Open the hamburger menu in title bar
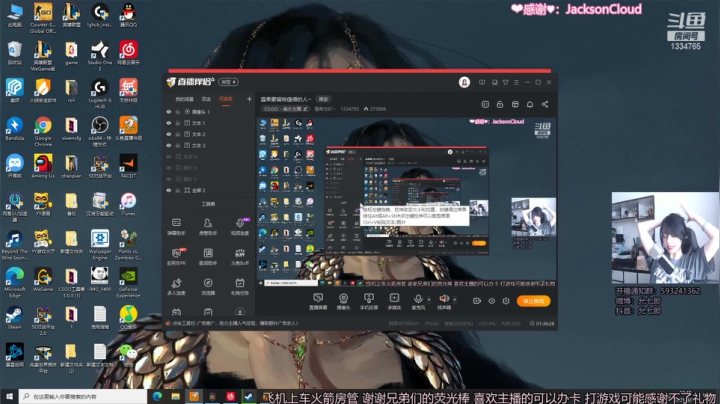The width and height of the screenshot is (720, 404). (516, 82)
